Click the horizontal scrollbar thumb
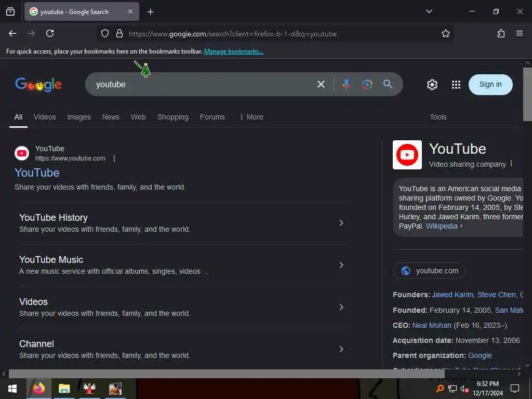 coord(227,374)
